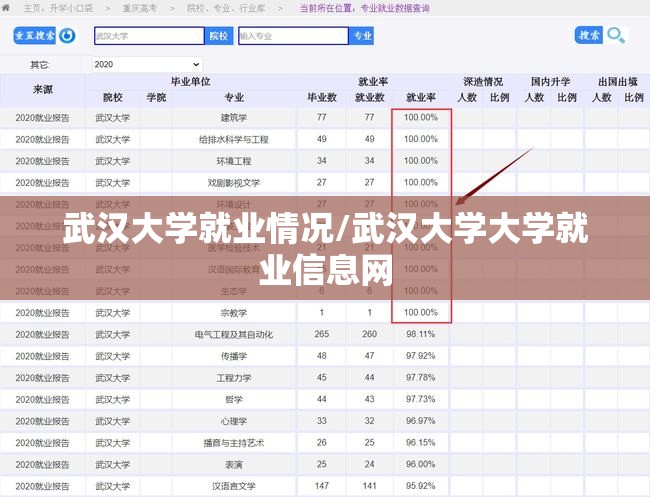Click the circular refresh icon beside 重置搜索

pos(67,36)
